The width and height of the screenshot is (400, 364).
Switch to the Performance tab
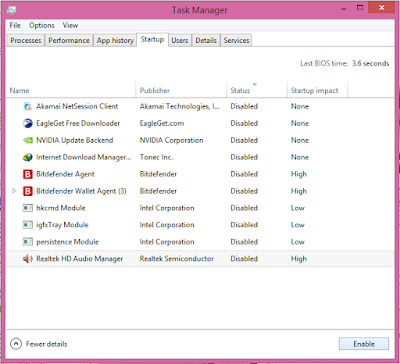pos(69,40)
